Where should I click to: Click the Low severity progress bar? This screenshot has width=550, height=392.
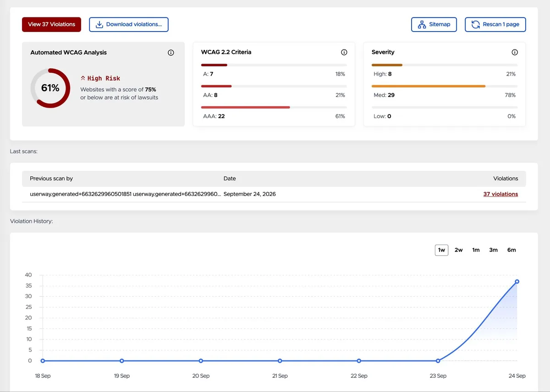coord(444,107)
